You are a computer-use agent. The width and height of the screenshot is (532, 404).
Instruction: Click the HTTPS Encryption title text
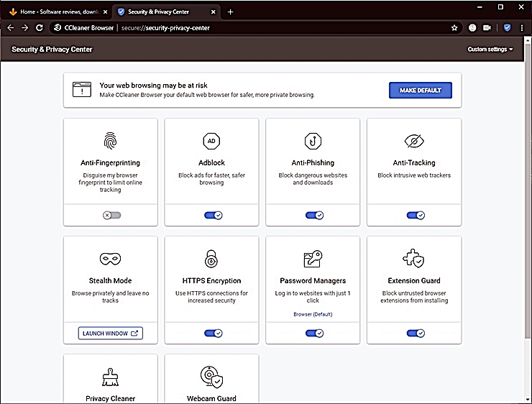[x=211, y=280]
